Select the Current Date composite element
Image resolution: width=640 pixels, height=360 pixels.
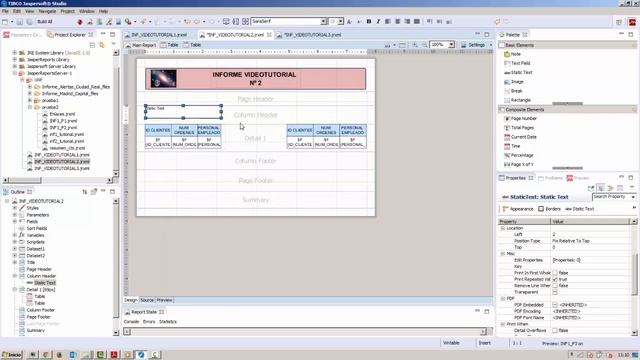pos(520,137)
